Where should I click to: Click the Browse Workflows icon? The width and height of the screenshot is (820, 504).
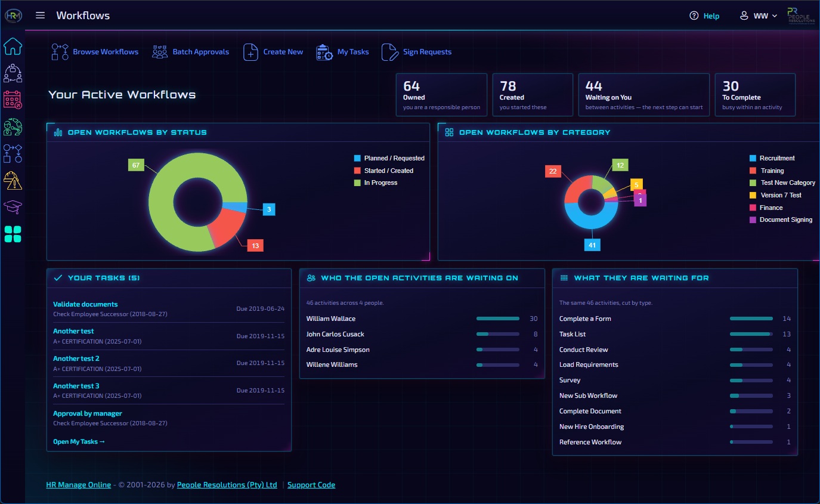tap(60, 52)
